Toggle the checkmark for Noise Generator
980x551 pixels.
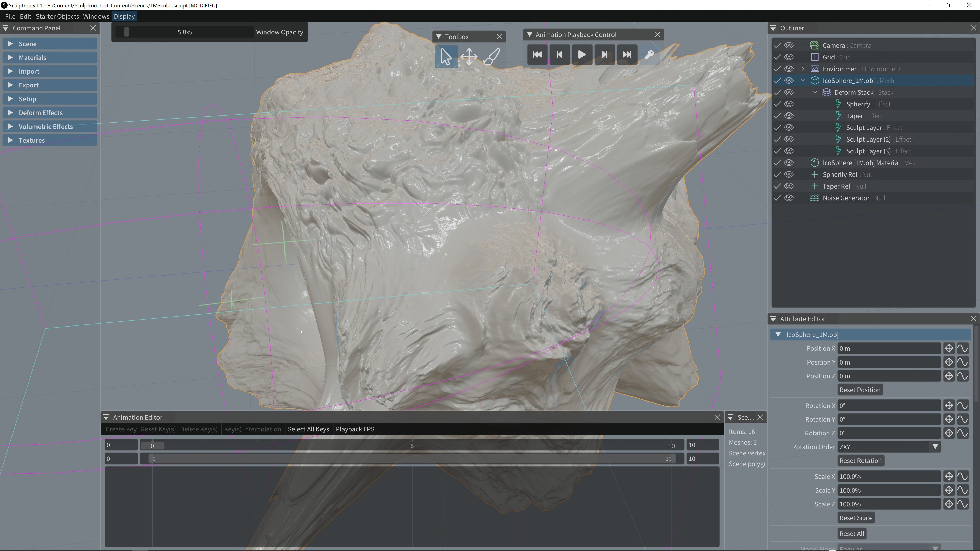777,198
